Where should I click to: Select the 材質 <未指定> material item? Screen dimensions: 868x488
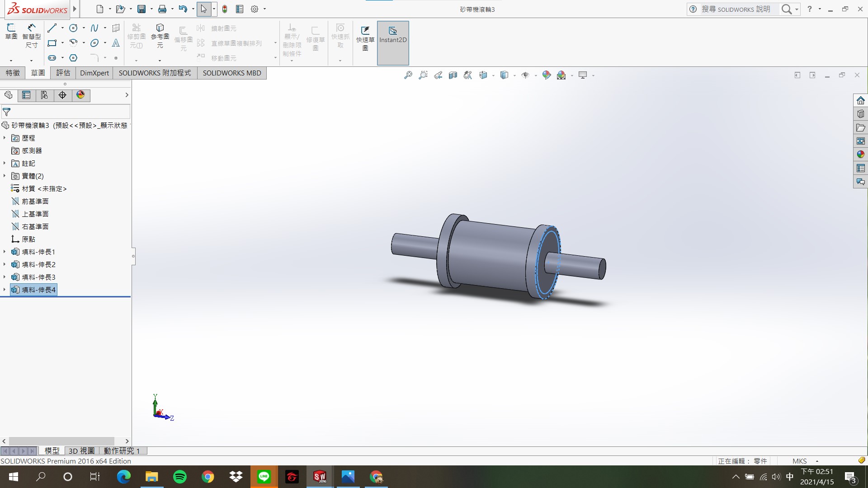tap(39, 188)
